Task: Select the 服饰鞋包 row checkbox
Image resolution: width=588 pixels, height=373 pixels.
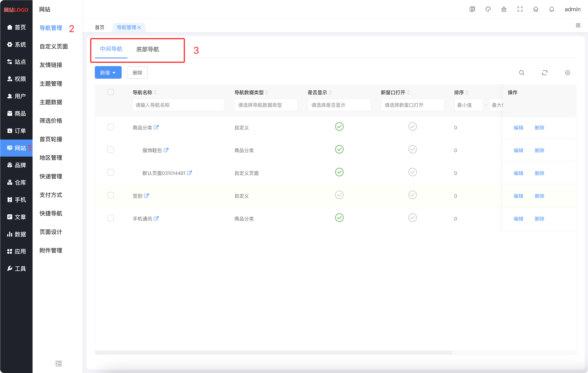Action: point(111,150)
